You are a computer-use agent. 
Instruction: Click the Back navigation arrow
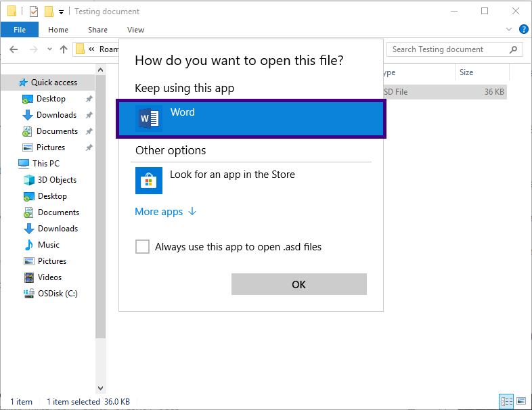[x=14, y=49]
